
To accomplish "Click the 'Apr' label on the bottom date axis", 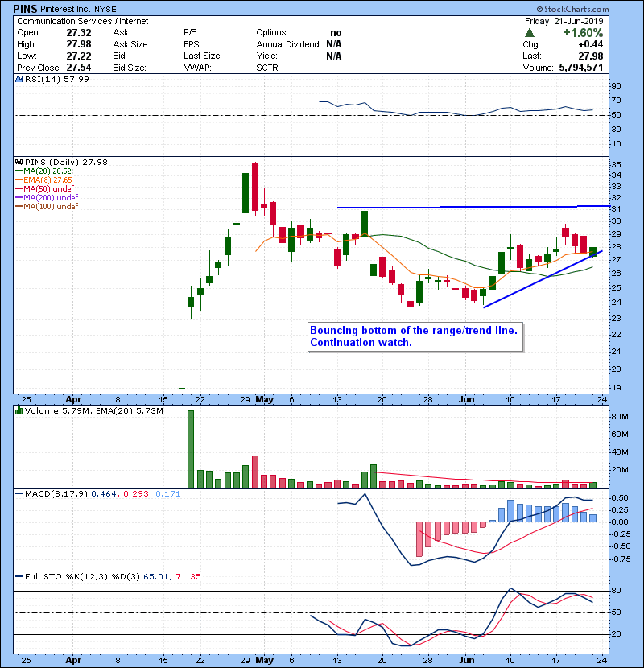I will click(73, 660).
